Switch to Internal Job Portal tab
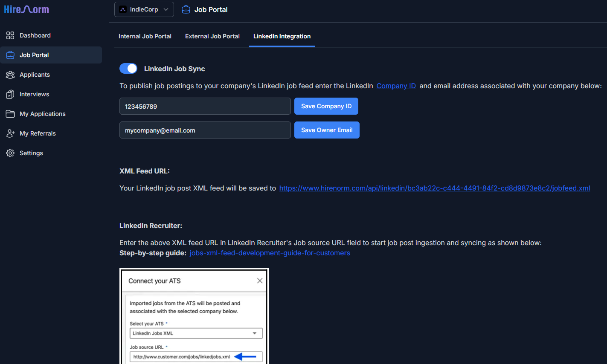The height and width of the screenshot is (364, 607). click(145, 36)
